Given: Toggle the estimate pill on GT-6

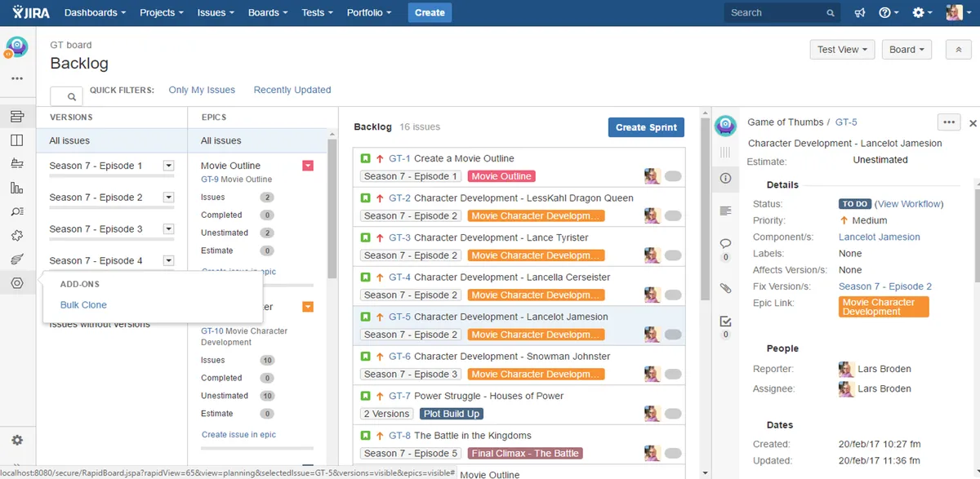Looking at the screenshot, I should tap(673, 374).
